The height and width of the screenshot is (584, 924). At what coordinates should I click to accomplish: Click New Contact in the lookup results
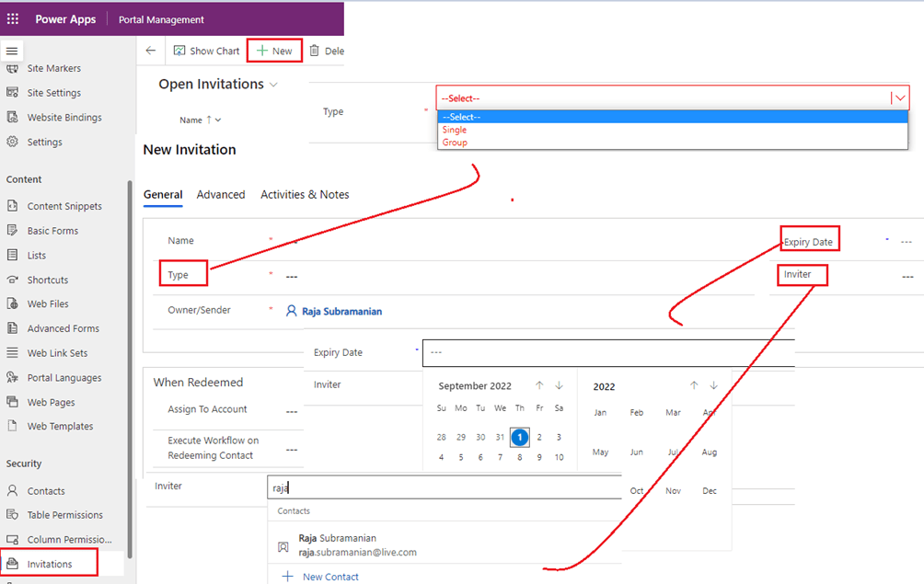pyautogui.click(x=329, y=577)
